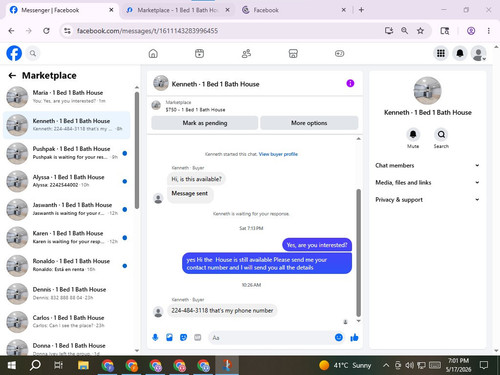Viewport: 500px width, 375px height.
Task: Select the Kenneth chat in the list
Action: coord(67,125)
